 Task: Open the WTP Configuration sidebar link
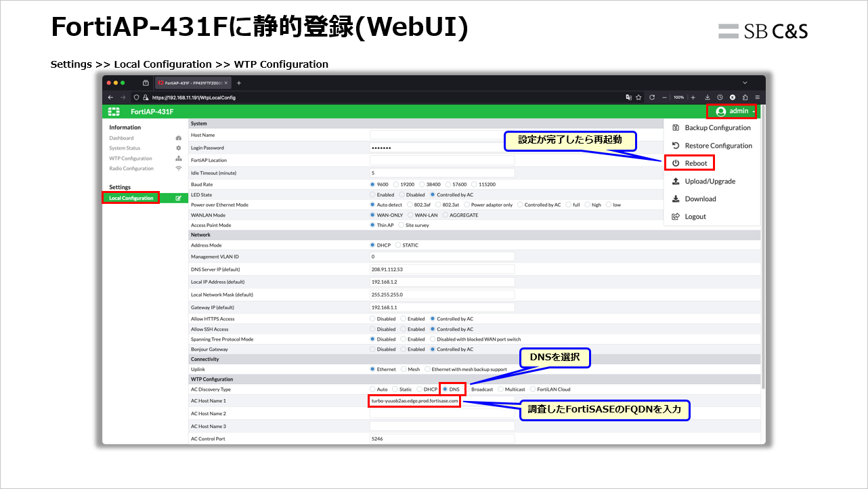(x=131, y=158)
